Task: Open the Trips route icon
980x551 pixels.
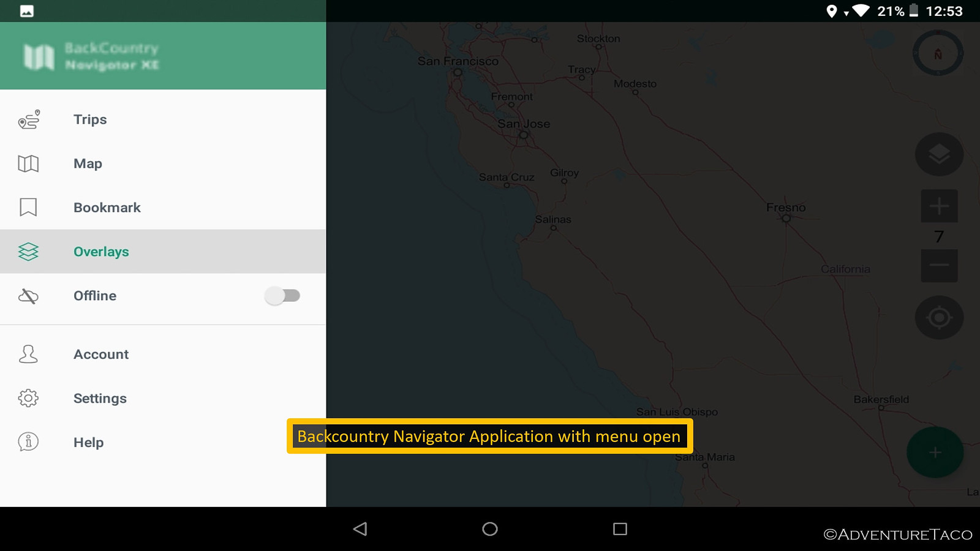Action: [29, 119]
